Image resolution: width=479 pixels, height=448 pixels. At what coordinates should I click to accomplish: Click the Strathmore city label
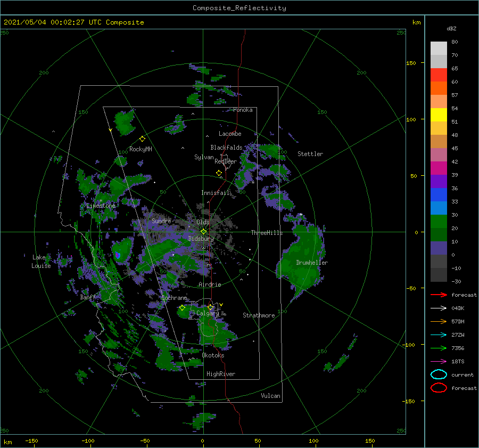click(x=259, y=315)
